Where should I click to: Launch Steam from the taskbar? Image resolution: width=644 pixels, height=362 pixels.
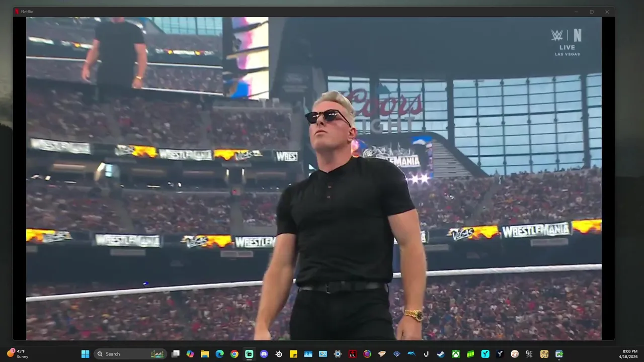click(441, 354)
